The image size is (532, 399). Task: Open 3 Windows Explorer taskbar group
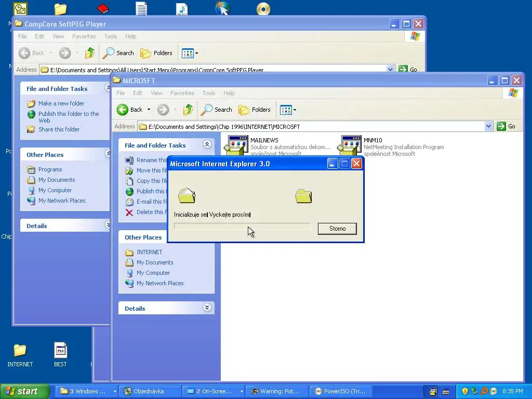coord(87,391)
